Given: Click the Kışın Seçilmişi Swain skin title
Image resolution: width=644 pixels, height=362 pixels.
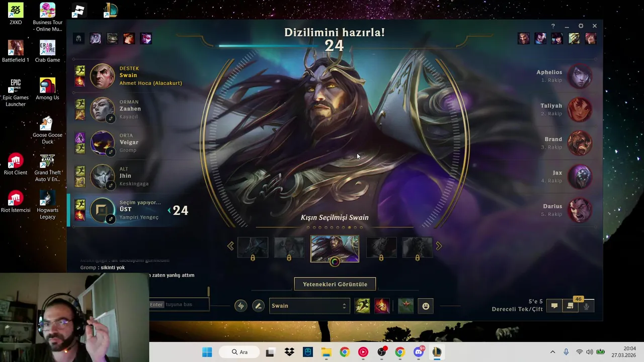Looking at the screenshot, I should [335, 218].
